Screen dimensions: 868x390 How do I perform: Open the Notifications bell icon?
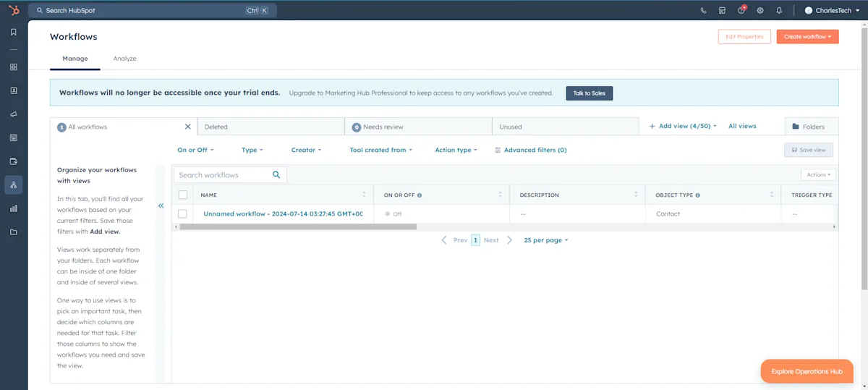[x=779, y=10]
